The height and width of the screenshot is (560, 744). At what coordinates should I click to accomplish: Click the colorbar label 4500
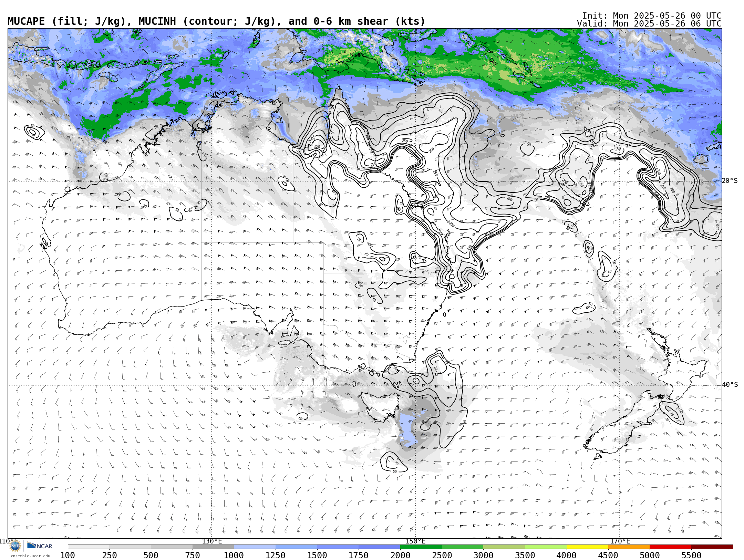[608, 555]
